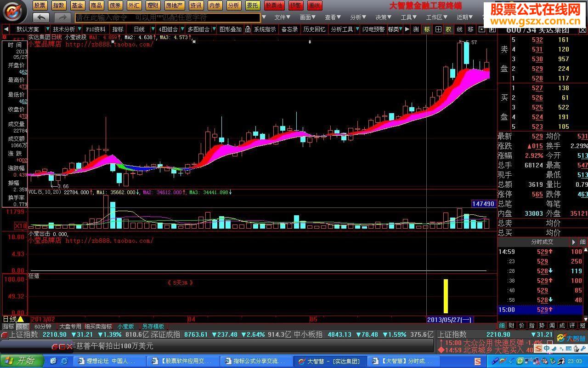Click the 外汇 forex category button
The width and height of the screenshot is (588, 368).
pyautogui.click(x=134, y=6)
